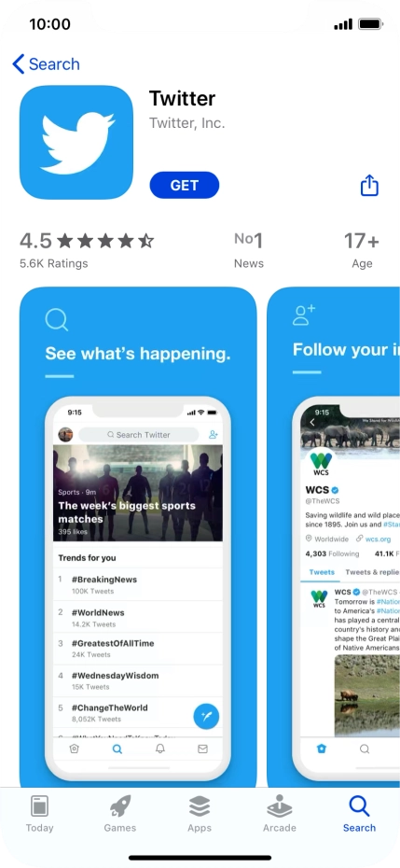Screen dimensions: 400x868
Task: View the 4.5 star ratings section
Action: point(87,249)
